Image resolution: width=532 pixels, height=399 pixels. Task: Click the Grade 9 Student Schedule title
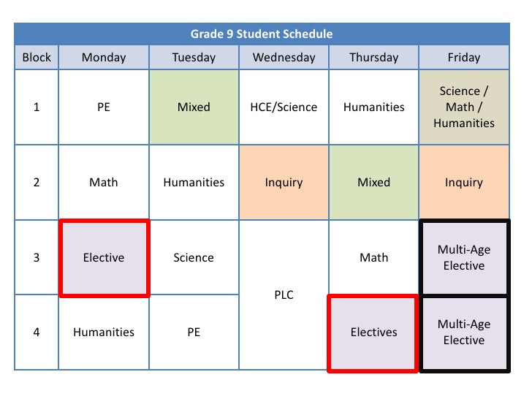[262, 34]
